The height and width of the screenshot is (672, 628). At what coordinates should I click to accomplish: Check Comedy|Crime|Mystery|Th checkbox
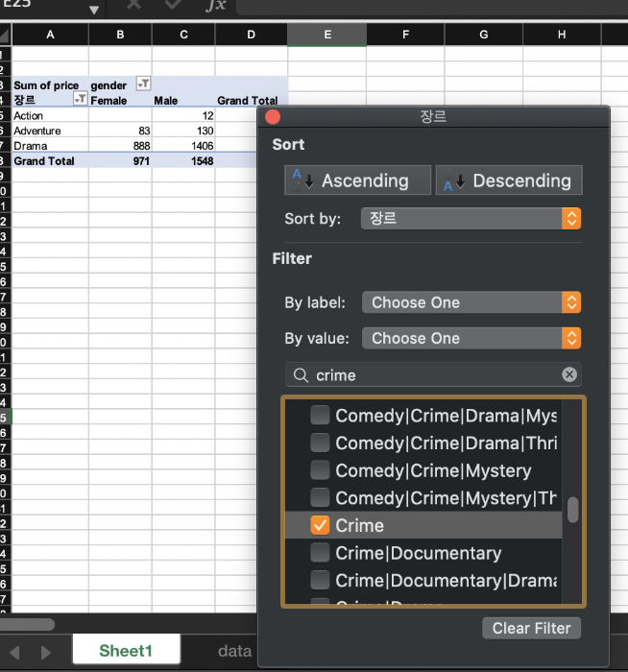[x=320, y=497]
